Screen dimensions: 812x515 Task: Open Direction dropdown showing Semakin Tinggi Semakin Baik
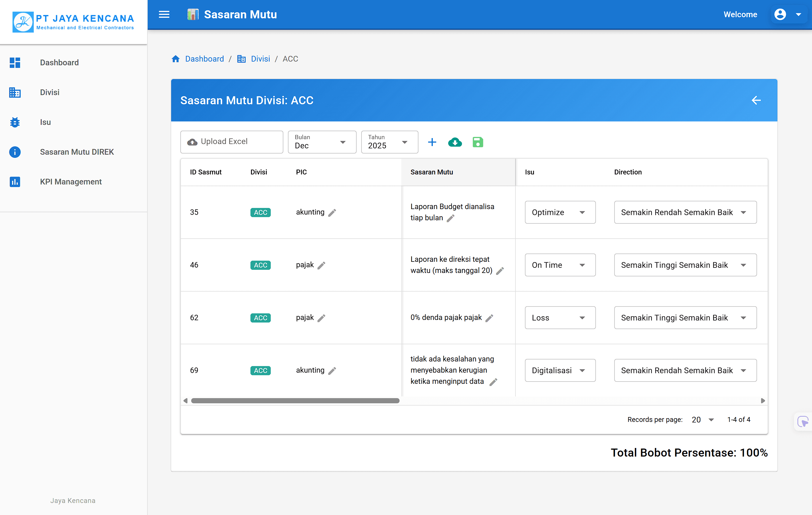pos(685,265)
